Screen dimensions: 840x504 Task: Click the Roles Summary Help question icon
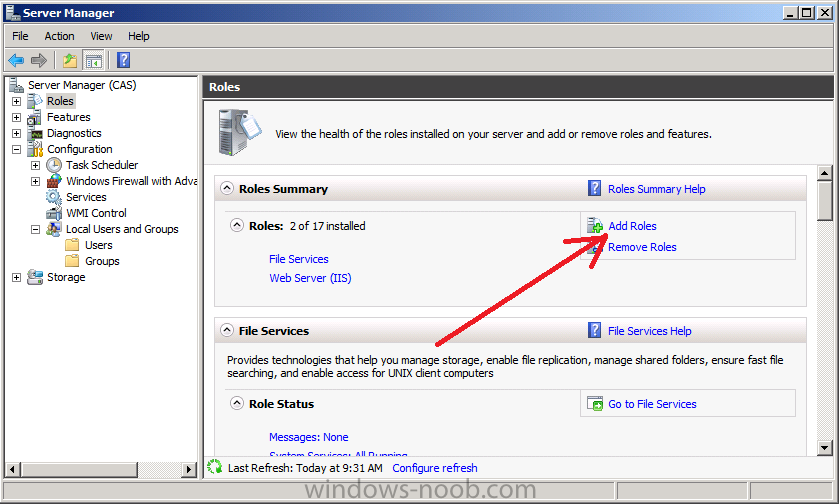(595, 188)
